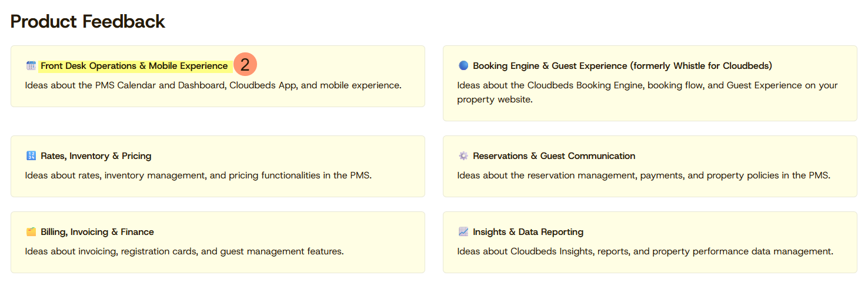Open Billing, Invoicing & Finance category

tap(97, 232)
